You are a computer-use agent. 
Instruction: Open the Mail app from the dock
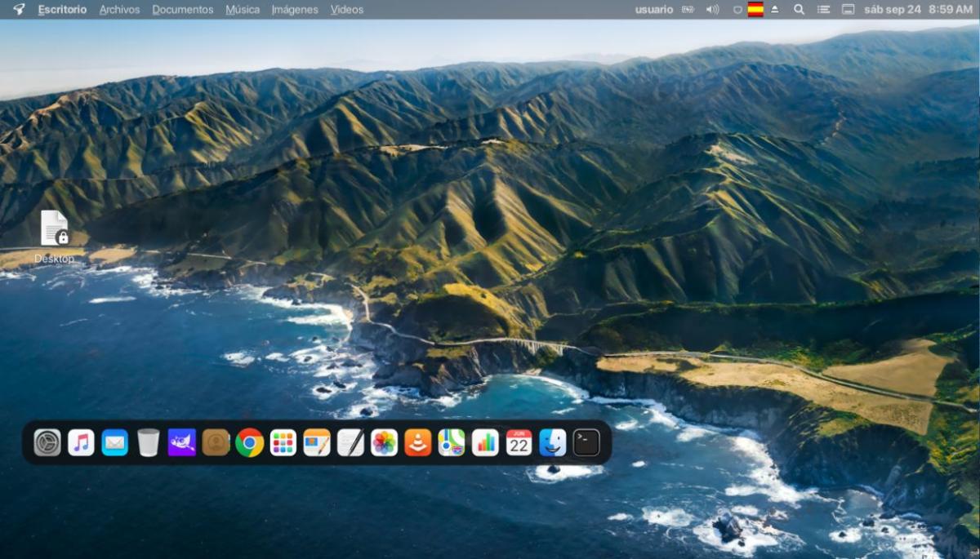(114, 442)
